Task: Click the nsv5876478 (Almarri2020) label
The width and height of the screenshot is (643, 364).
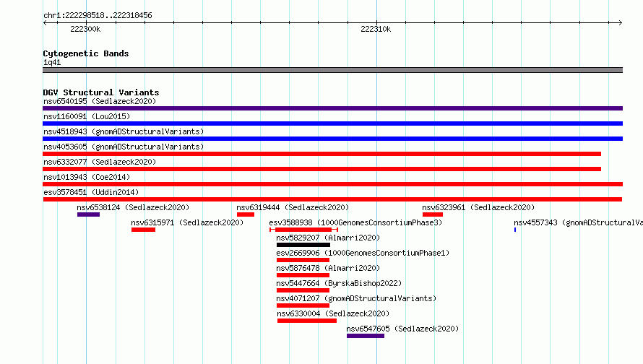Action: (328, 268)
